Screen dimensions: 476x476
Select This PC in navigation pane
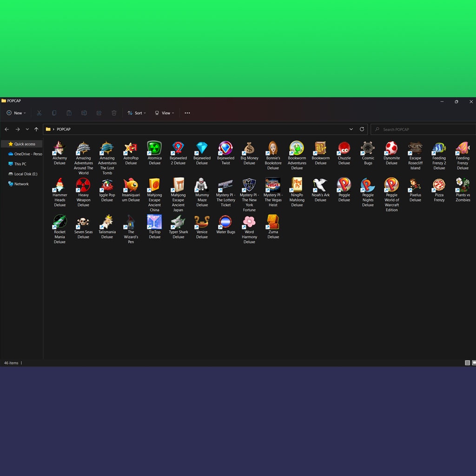[x=20, y=164]
